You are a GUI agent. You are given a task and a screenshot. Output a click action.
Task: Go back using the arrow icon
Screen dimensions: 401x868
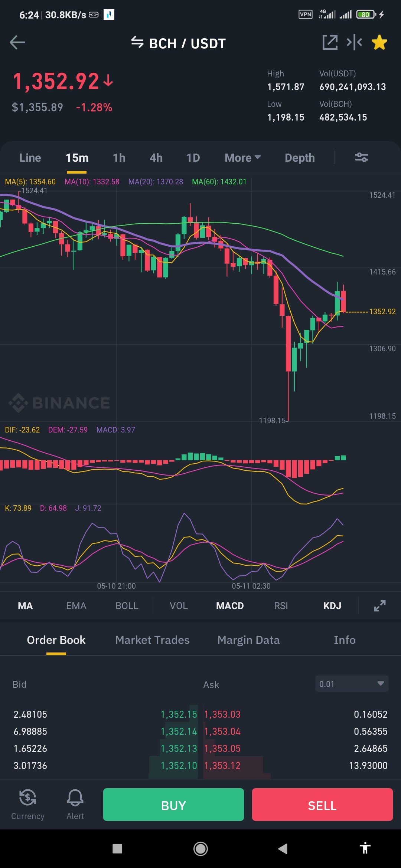(17, 42)
